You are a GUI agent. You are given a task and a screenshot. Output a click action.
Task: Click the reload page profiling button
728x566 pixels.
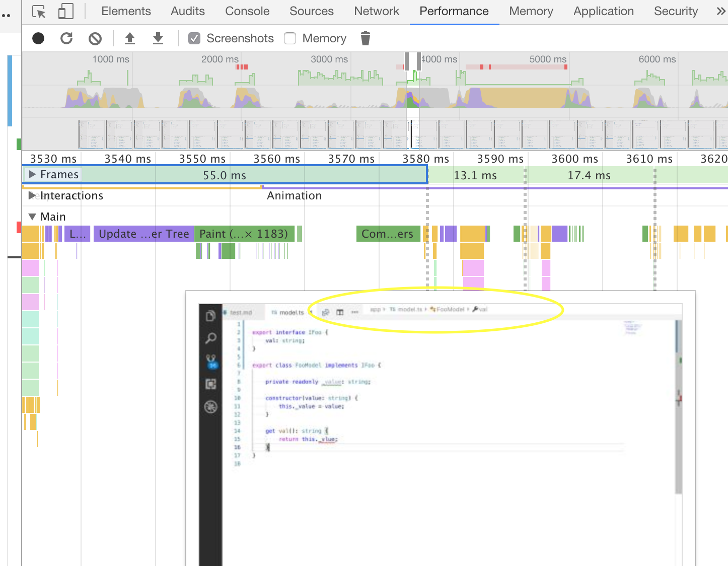coord(66,38)
